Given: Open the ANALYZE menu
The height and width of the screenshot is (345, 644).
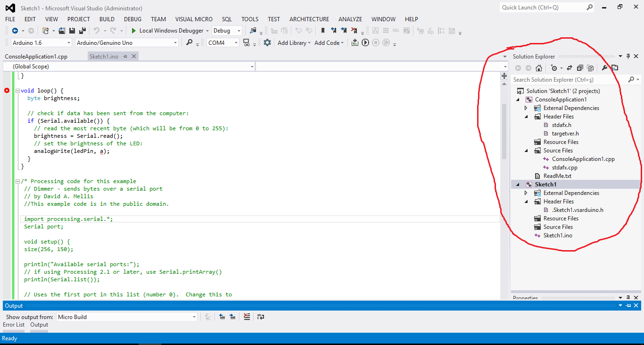Looking at the screenshot, I should (x=350, y=19).
